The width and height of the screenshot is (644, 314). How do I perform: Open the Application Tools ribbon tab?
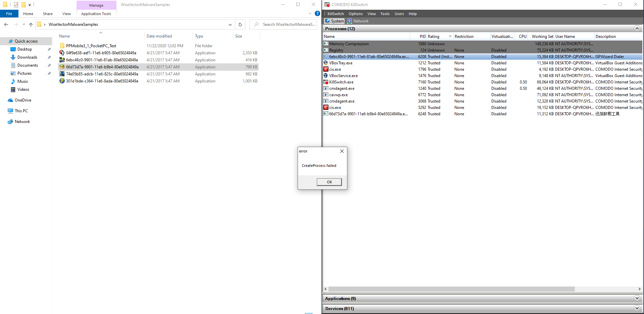click(96, 14)
